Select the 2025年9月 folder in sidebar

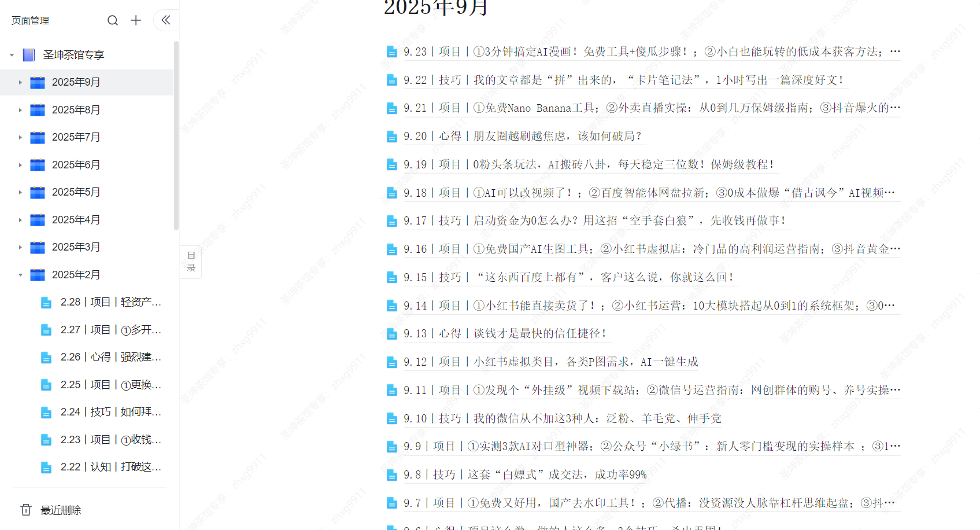pos(87,82)
